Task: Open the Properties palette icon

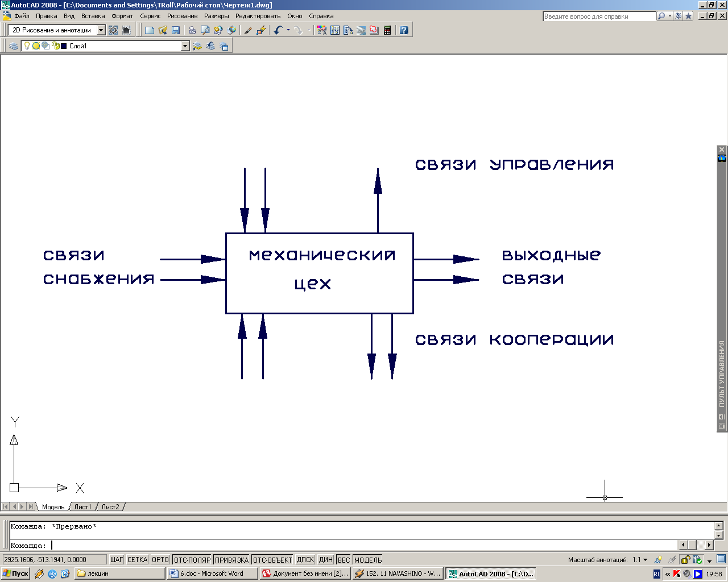Action: tap(322, 30)
